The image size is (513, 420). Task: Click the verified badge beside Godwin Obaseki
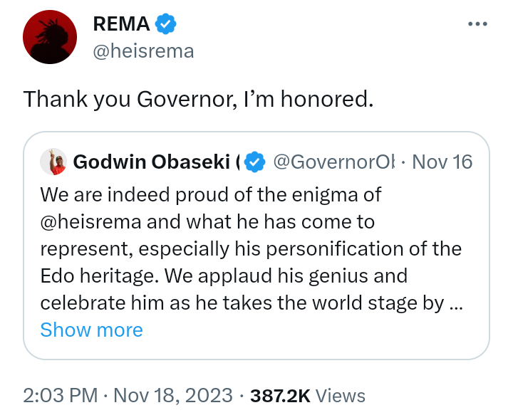(254, 162)
